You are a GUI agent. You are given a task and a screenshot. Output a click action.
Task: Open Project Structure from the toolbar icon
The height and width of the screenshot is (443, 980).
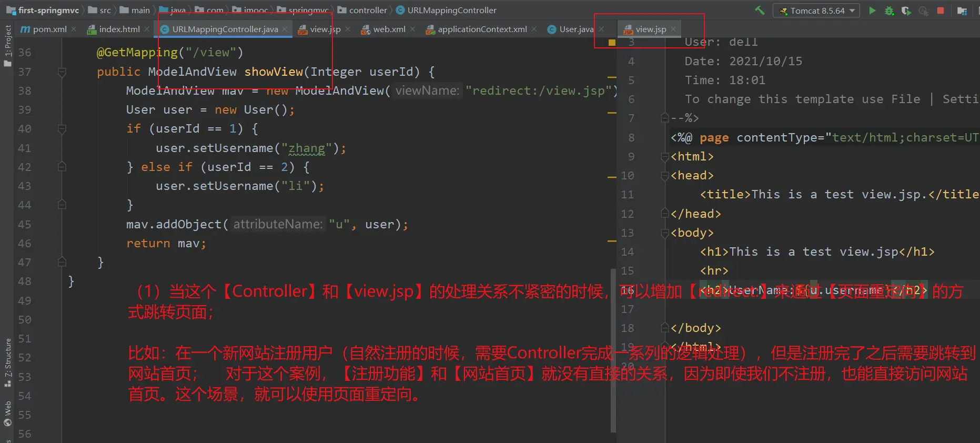click(x=962, y=11)
